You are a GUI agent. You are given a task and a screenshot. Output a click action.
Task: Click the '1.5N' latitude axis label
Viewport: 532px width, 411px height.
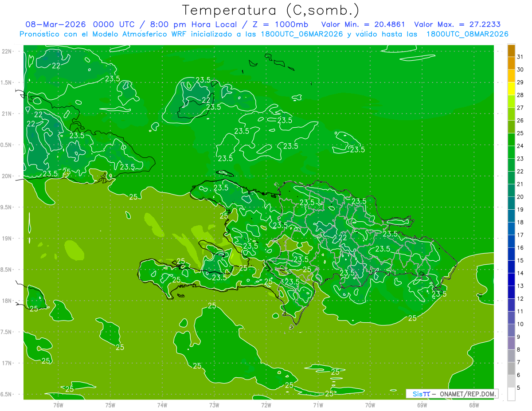pos(6,82)
